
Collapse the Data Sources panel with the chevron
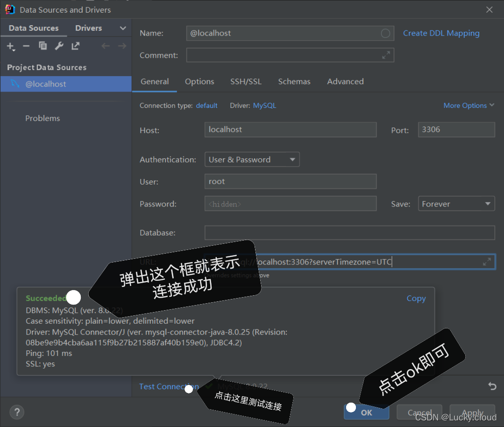pyautogui.click(x=123, y=28)
